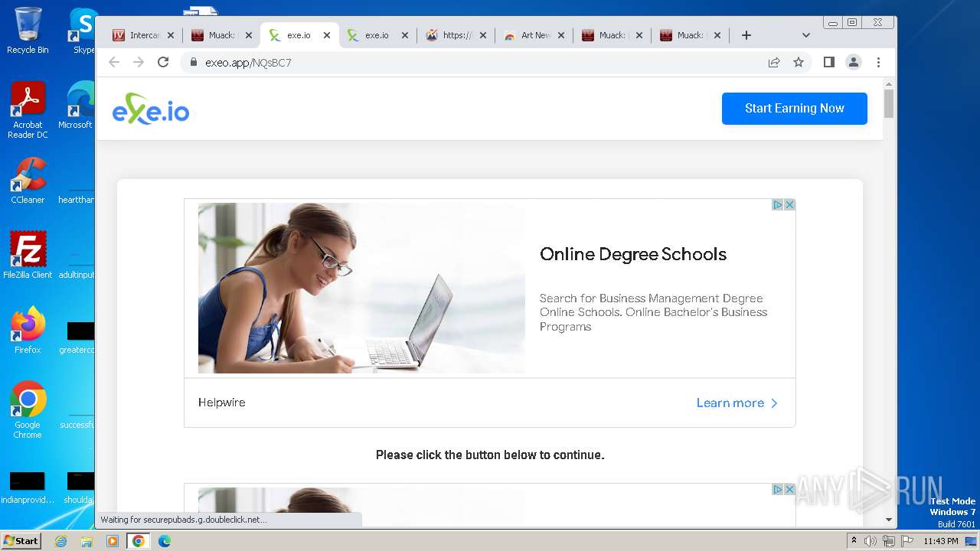The width and height of the screenshot is (980, 551).
Task: Click the clock showing 11:43 PM
Action: tap(940, 541)
